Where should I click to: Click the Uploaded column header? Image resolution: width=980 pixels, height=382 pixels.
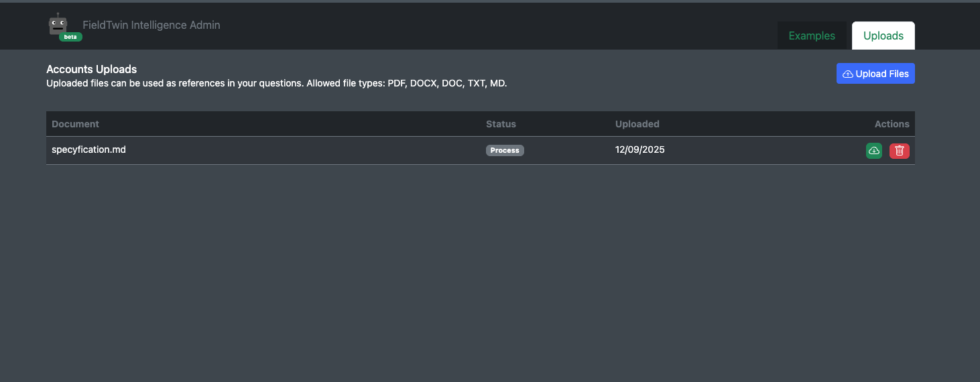[637, 124]
